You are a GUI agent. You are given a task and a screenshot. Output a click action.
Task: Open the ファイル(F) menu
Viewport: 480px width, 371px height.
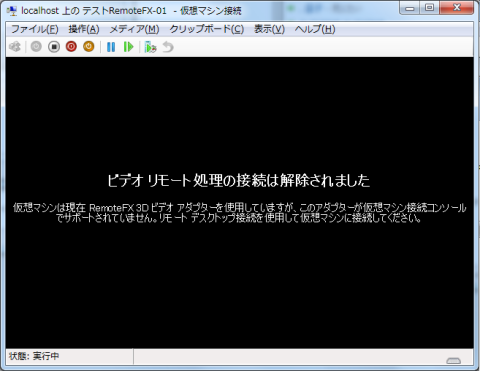tap(35, 29)
